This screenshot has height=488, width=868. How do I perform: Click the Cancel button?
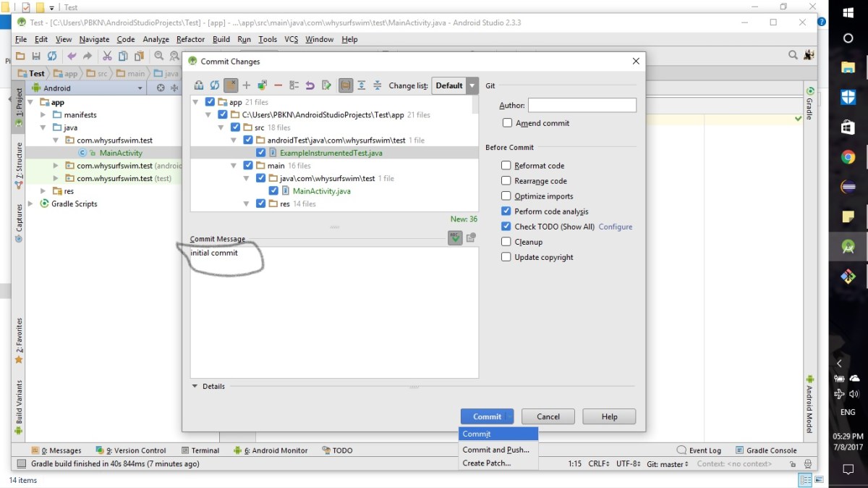pyautogui.click(x=548, y=416)
